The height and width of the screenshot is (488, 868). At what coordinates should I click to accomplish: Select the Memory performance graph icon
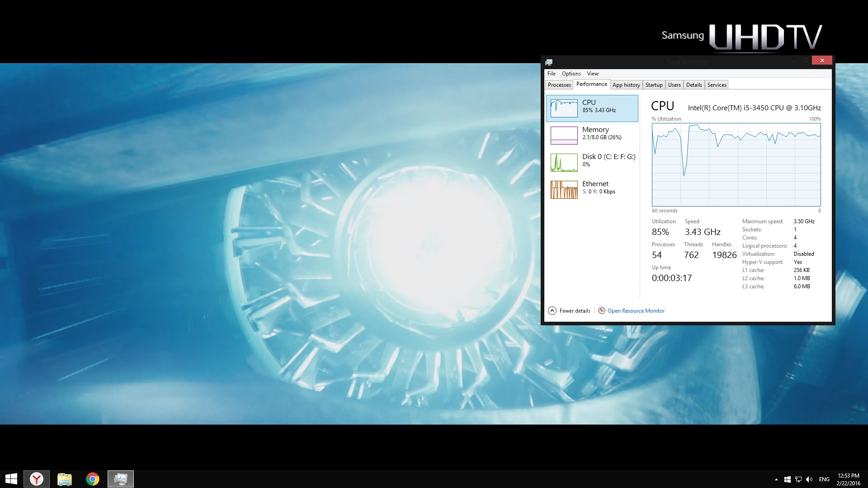coord(564,135)
